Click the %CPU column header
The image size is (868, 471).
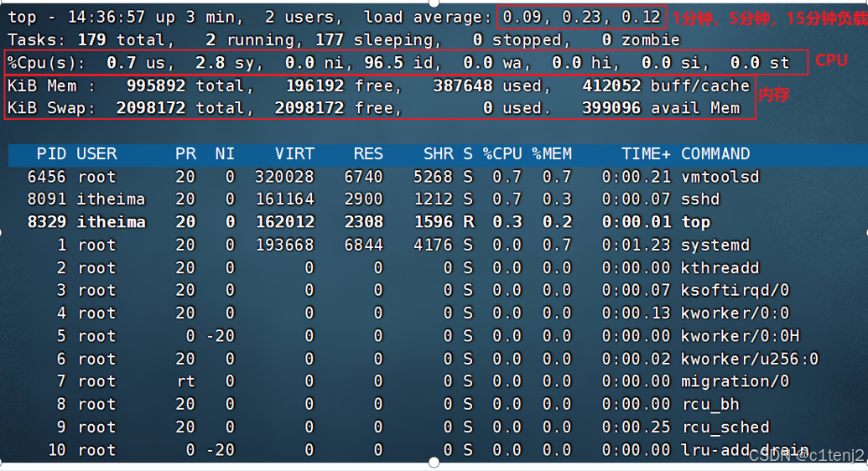[x=502, y=154]
